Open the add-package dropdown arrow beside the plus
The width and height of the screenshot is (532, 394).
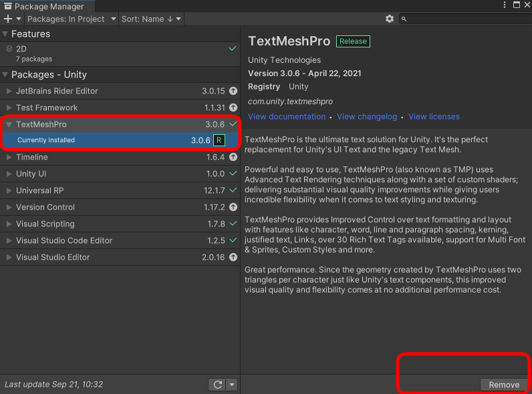coord(19,19)
